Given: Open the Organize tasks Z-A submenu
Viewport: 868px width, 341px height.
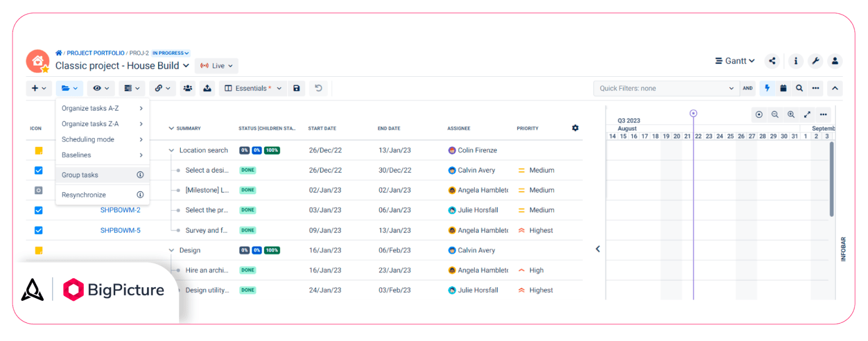Looking at the screenshot, I should pyautogui.click(x=102, y=124).
